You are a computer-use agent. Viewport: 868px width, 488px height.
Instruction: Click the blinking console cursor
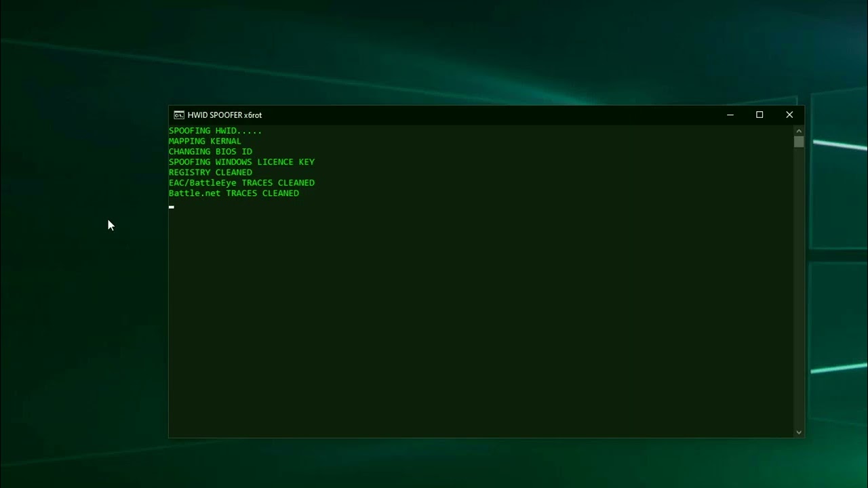[172, 207]
